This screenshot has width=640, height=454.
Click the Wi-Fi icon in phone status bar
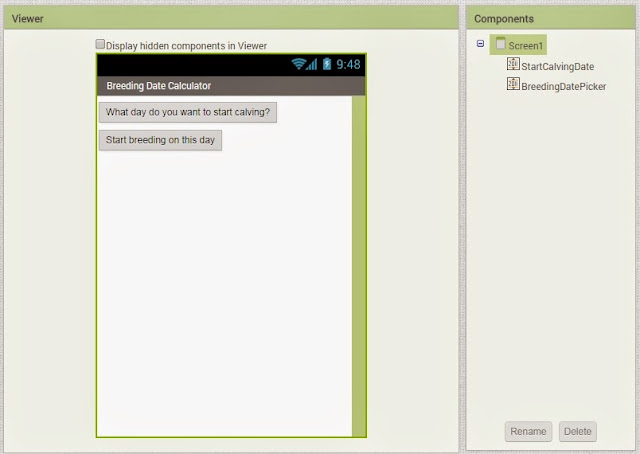point(298,64)
